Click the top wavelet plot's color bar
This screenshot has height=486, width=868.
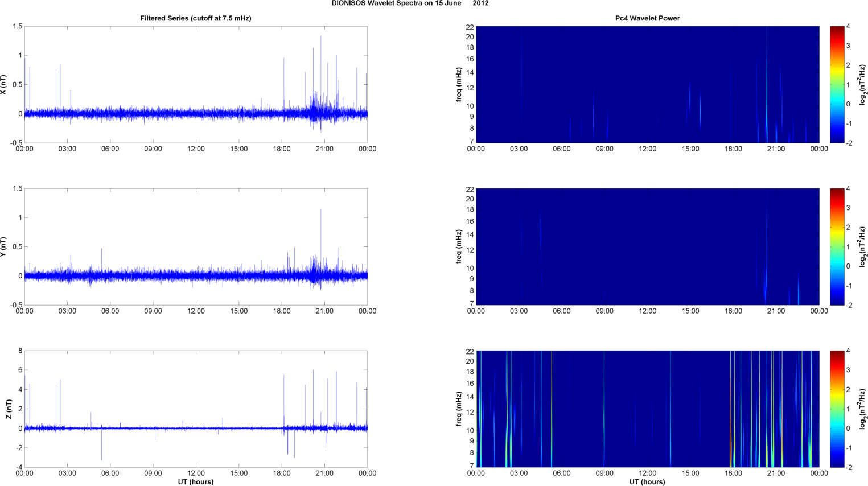(x=836, y=84)
